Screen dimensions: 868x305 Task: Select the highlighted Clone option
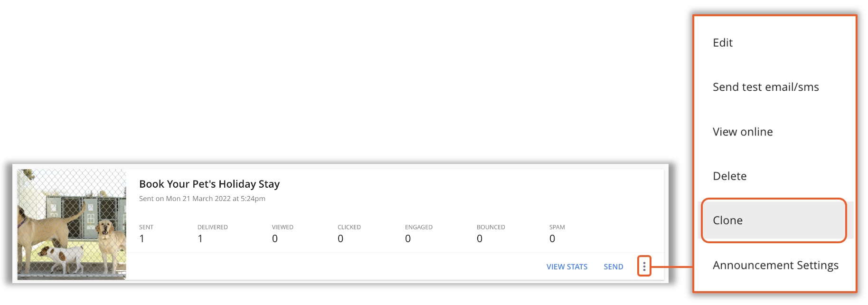point(774,220)
